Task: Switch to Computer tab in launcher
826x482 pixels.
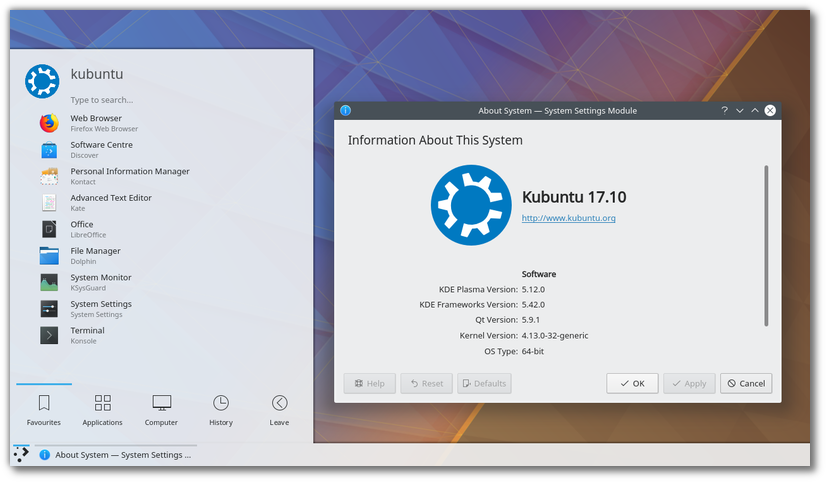Action: tap(161, 409)
